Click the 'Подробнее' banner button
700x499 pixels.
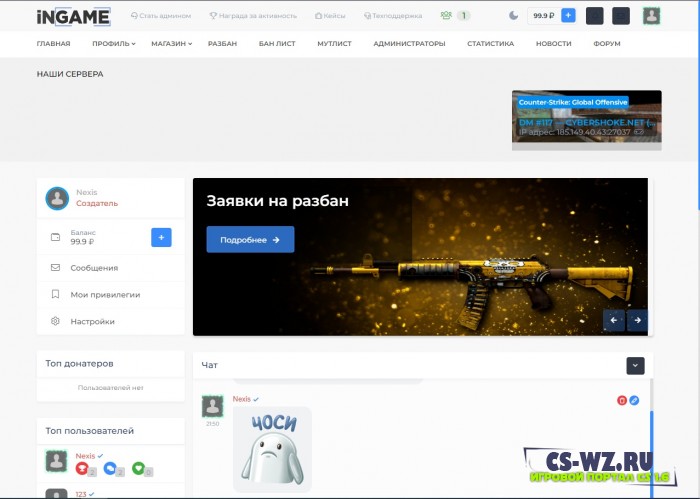[x=250, y=240]
